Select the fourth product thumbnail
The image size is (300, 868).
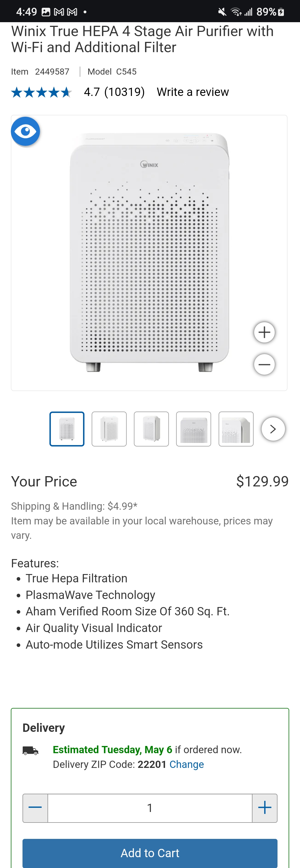tap(194, 429)
